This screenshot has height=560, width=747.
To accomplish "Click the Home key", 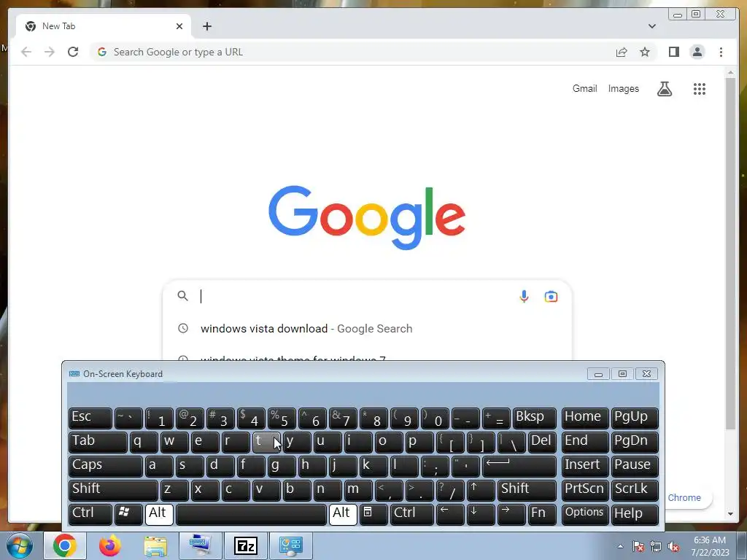I will (x=585, y=418).
